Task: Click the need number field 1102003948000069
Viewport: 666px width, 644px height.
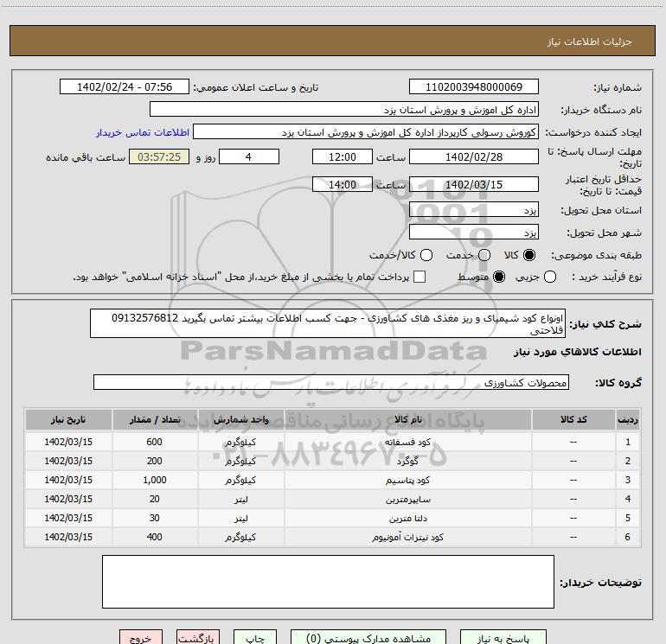Action: 474,86
